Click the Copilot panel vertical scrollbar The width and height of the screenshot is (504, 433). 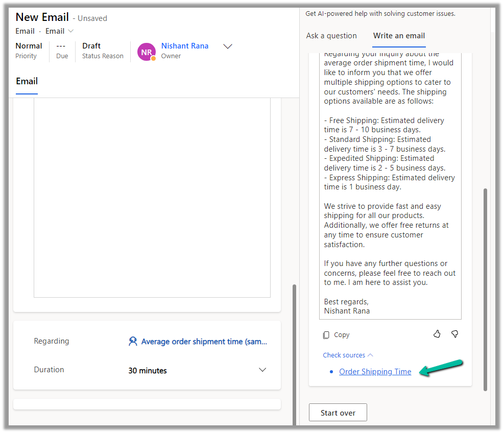coord(485,286)
